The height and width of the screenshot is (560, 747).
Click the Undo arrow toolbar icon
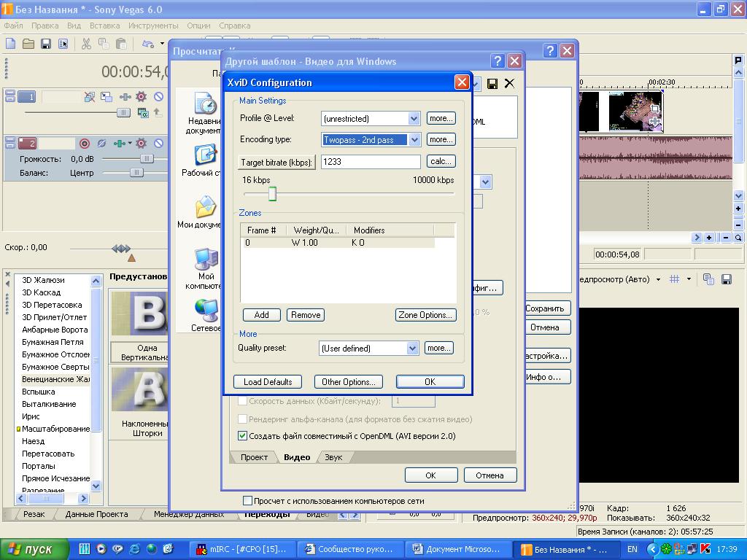pos(148,44)
